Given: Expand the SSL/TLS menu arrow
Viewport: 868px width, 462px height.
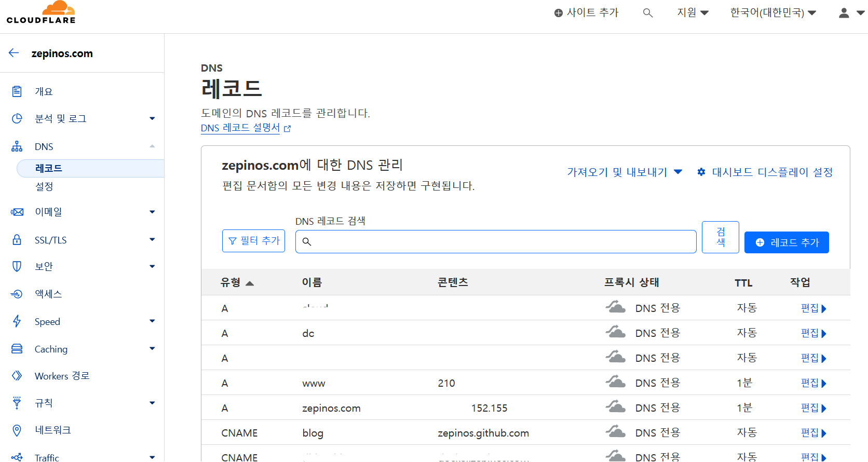Looking at the screenshot, I should click(152, 239).
